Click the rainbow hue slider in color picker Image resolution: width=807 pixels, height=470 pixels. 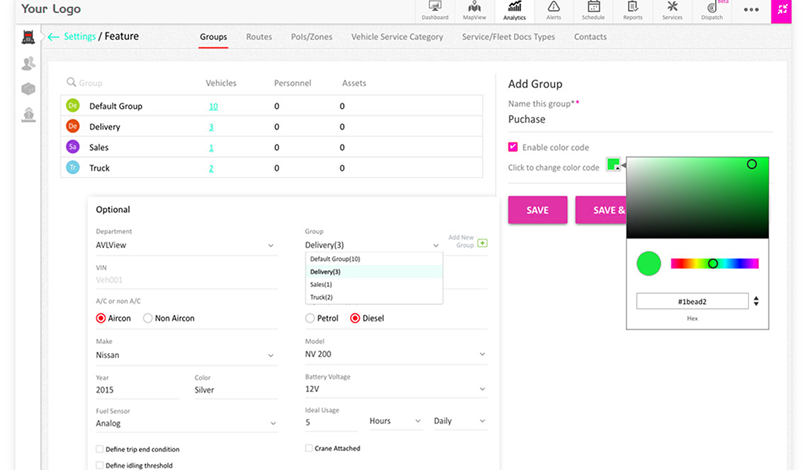coord(714,264)
